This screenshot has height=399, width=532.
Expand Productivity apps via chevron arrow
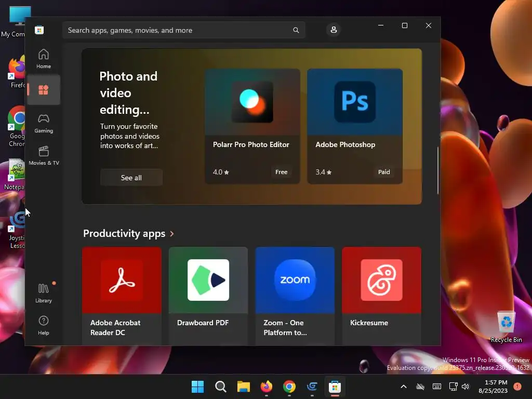coord(172,234)
